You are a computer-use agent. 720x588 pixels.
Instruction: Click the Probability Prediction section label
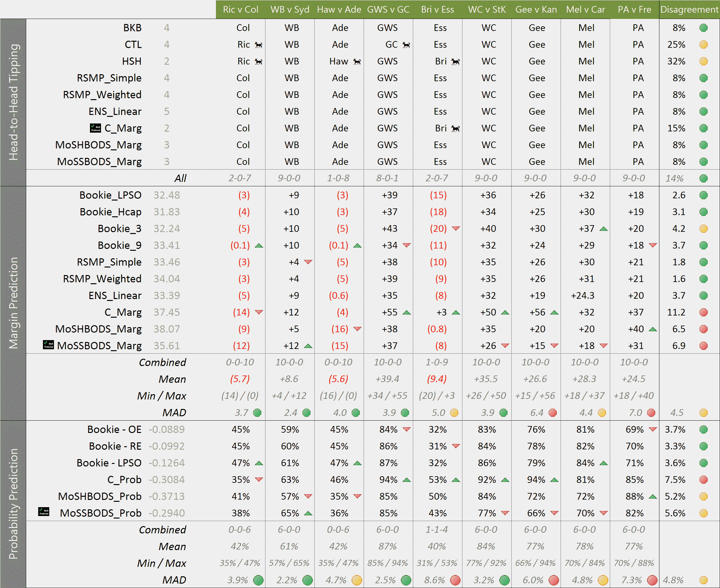[13, 504]
